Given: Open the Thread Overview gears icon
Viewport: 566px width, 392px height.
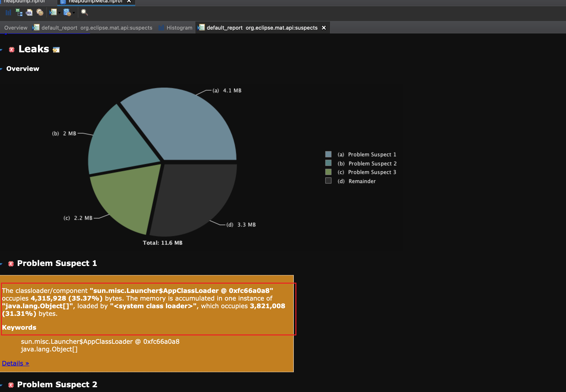Looking at the screenshot, I should (x=40, y=12).
